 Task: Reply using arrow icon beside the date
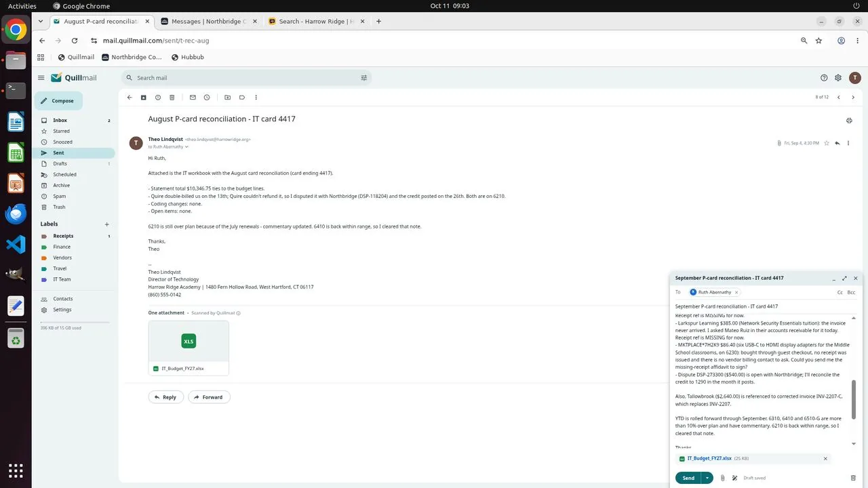click(x=837, y=143)
